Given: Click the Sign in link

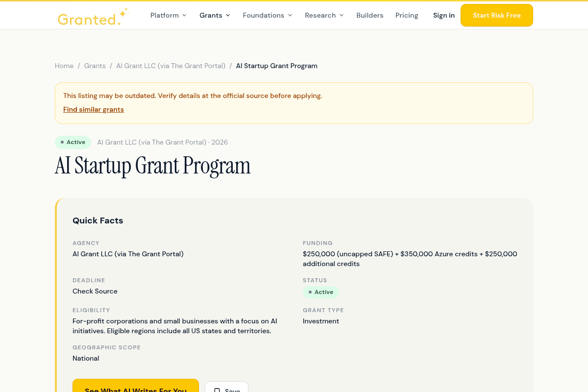Looking at the screenshot, I should click(x=444, y=15).
